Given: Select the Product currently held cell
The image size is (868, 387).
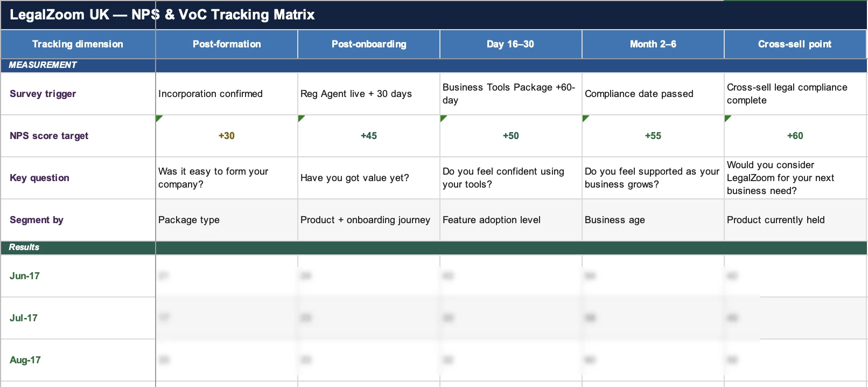Looking at the screenshot, I should [x=775, y=220].
